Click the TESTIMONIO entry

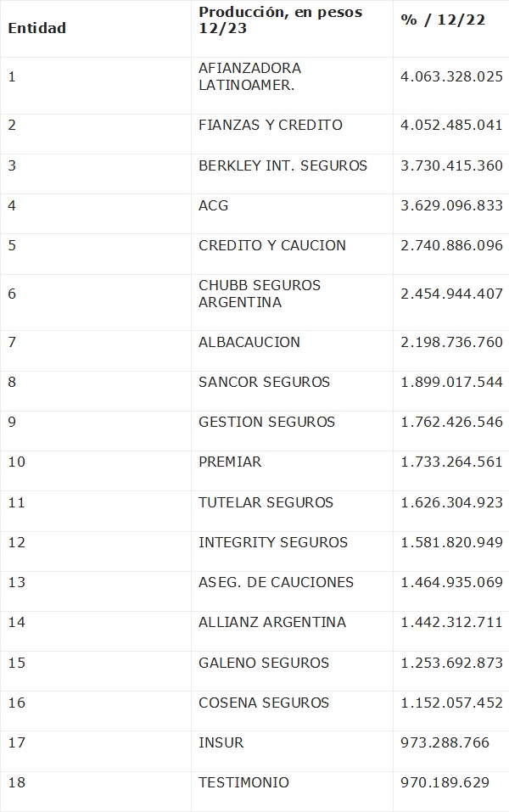[243, 782]
